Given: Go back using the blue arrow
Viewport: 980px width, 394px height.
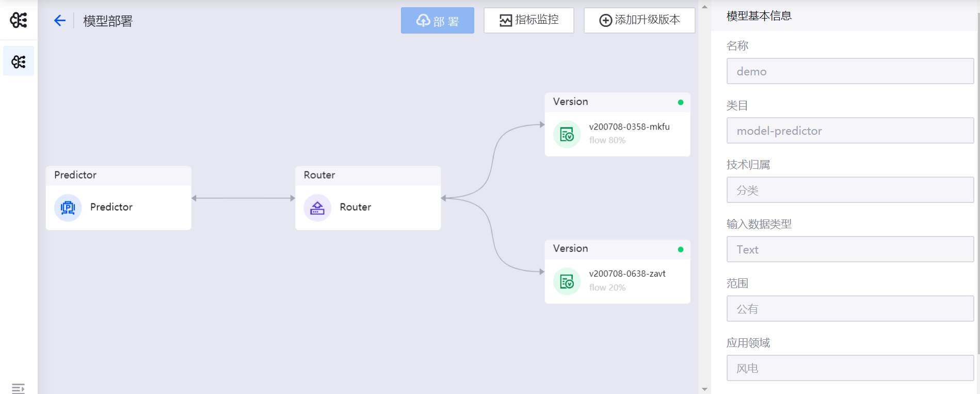Looking at the screenshot, I should pos(60,21).
